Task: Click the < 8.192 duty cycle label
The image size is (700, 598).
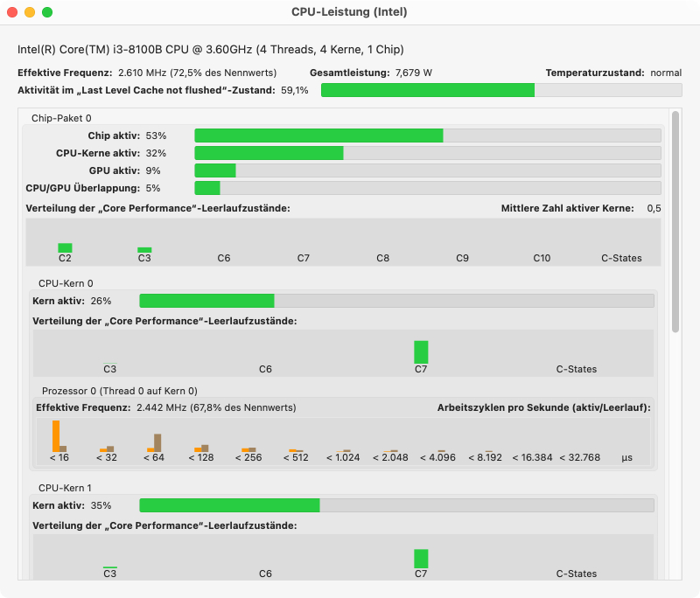Action: 486,457
